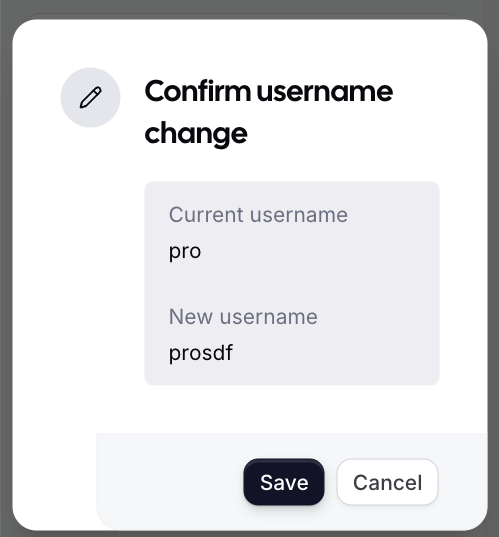
Task: Cancel the username change dialog
Action: pyautogui.click(x=387, y=482)
